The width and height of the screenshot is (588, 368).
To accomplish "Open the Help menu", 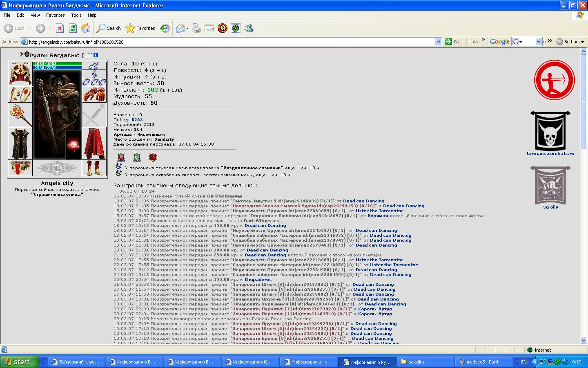I will [x=92, y=15].
